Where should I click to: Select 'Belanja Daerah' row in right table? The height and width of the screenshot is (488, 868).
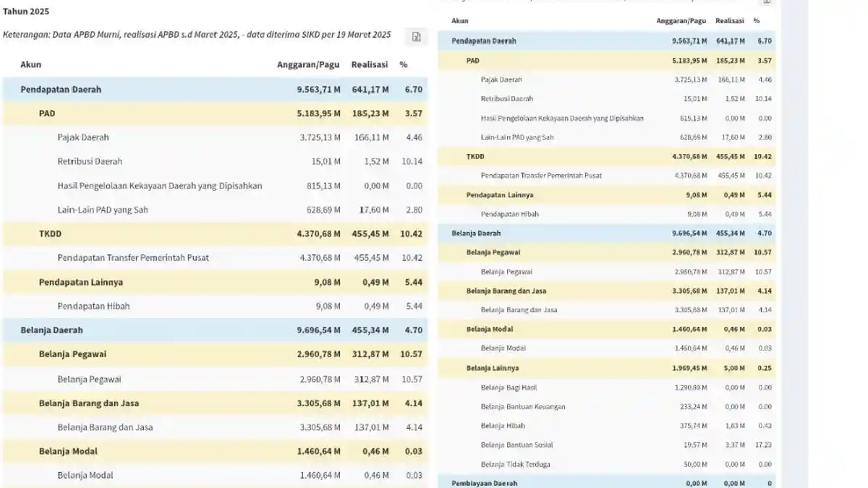point(607,234)
